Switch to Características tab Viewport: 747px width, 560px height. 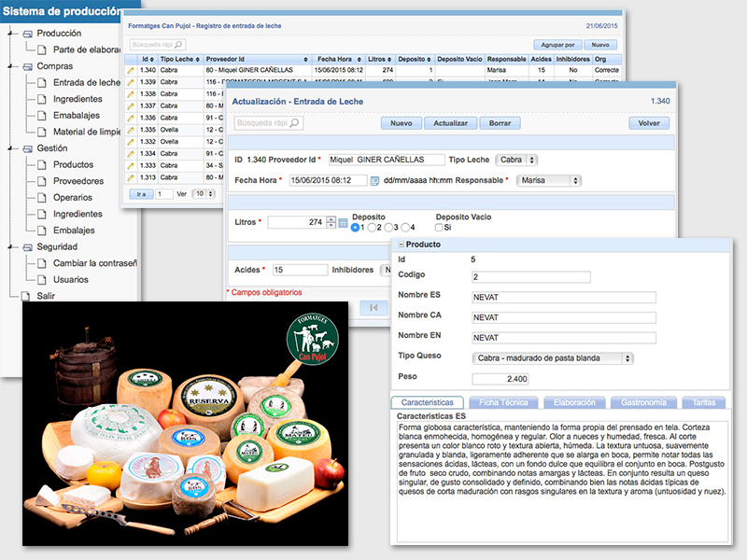[x=428, y=402]
